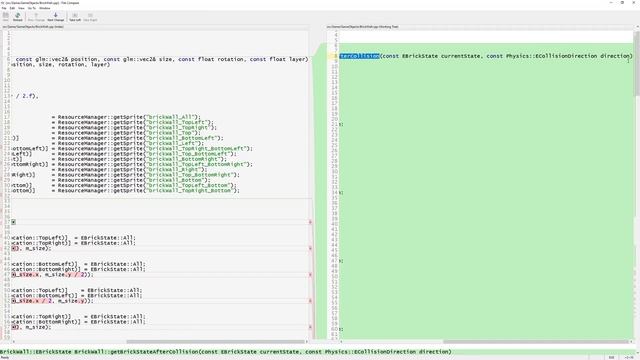Open the File menu
The height and width of the screenshot is (360, 640).
click(x=4, y=8)
